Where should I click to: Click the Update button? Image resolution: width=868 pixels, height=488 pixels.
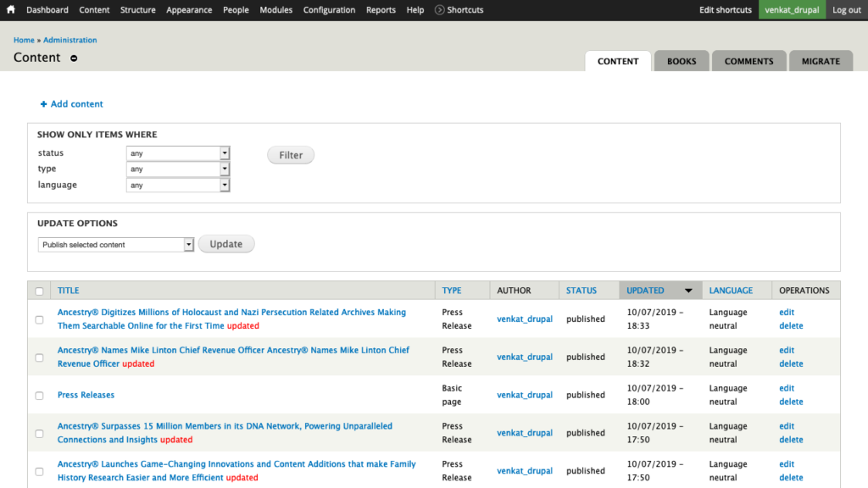pos(225,244)
